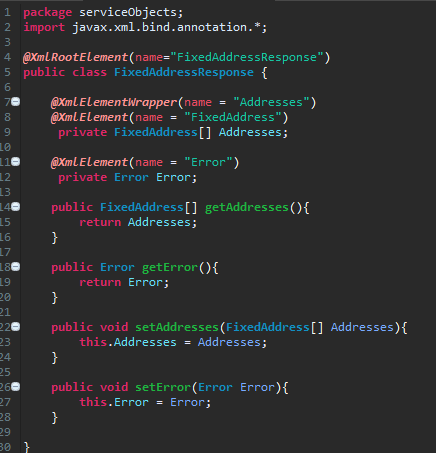Click the setAddresses method name
The height and width of the screenshot is (453, 436).
click(x=177, y=327)
